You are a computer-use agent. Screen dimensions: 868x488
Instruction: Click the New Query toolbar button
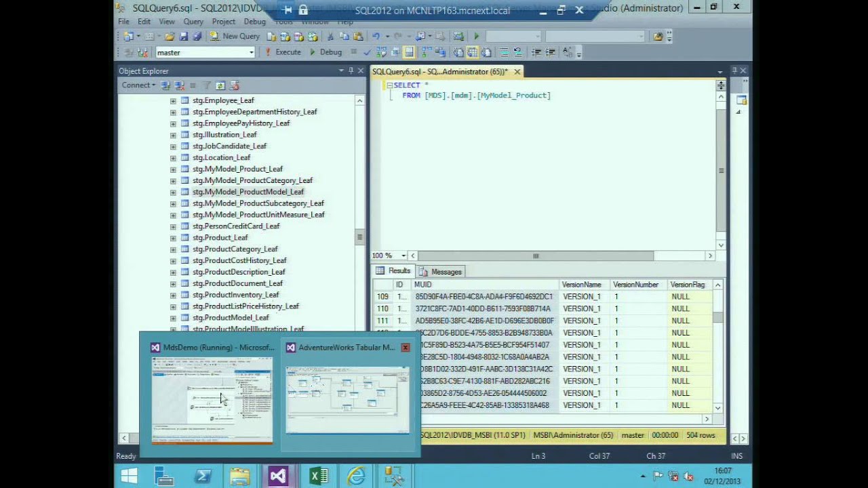click(x=235, y=37)
